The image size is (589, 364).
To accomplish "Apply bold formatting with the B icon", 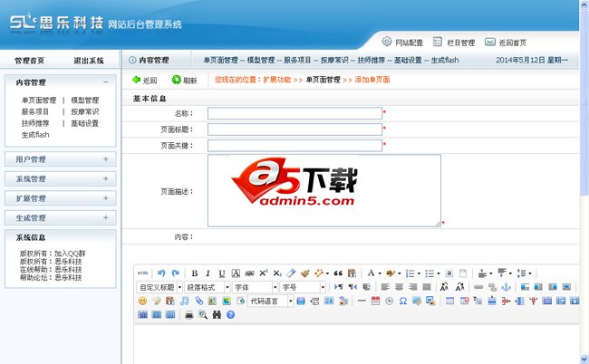I will pos(195,273).
